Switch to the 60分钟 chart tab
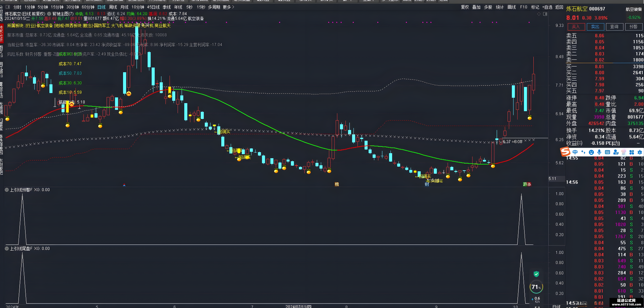This screenshot has width=644, height=308. [x=88, y=7]
